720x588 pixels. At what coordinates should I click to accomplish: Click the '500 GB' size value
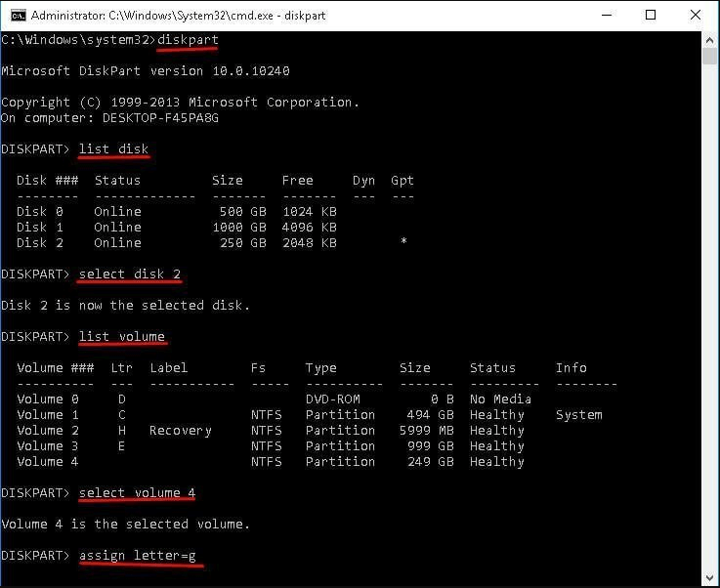click(243, 212)
